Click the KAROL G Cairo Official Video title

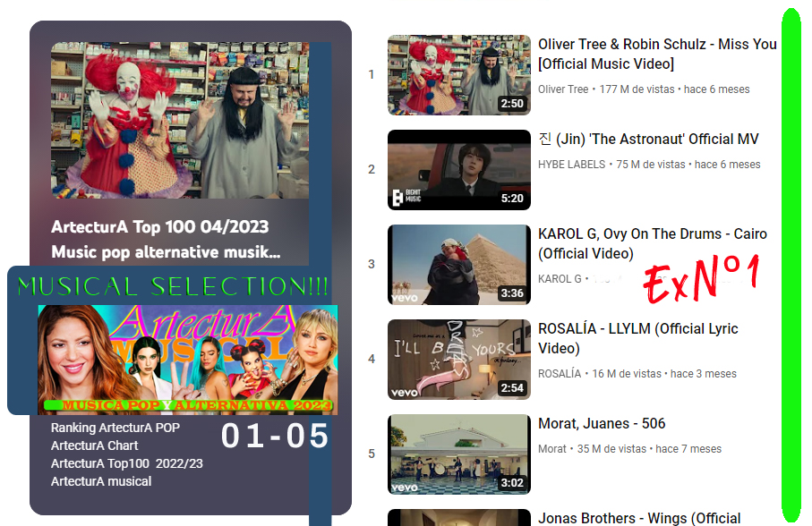pyautogui.click(x=653, y=243)
